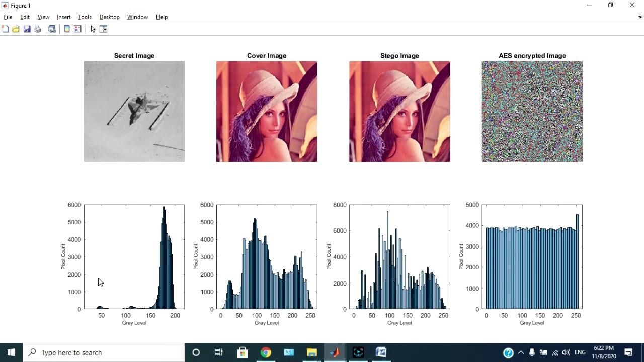Image resolution: width=644 pixels, height=362 pixels.
Task: Click the New Figure toolbar icon
Action: (5, 29)
